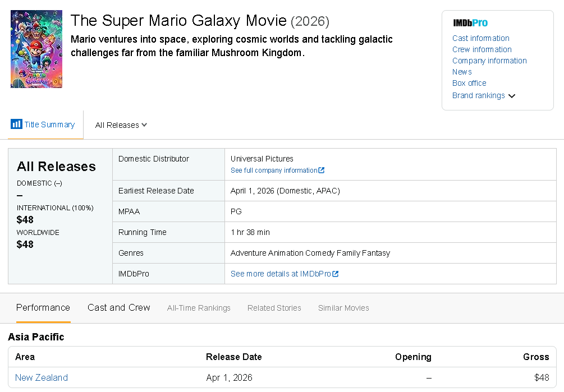Click The Super Mario Galaxy Movie title
This screenshot has width=564, height=392.
[x=178, y=21]
